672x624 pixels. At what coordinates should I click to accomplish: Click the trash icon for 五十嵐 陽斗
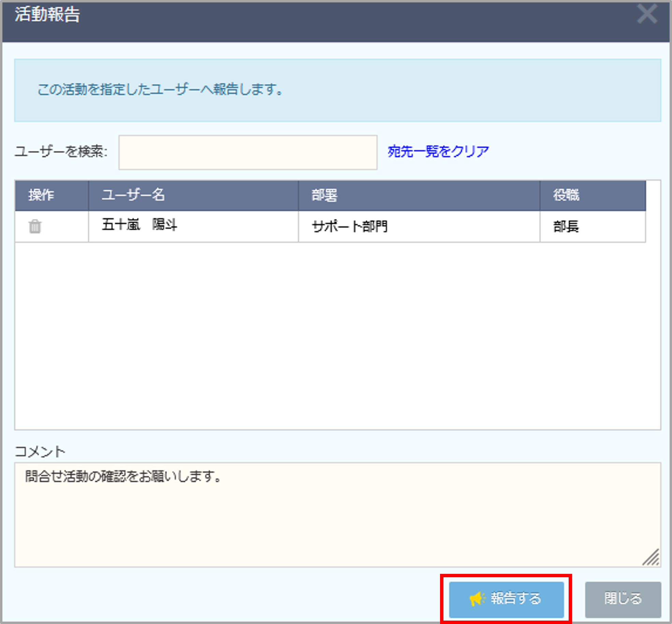tap(35, 227)
